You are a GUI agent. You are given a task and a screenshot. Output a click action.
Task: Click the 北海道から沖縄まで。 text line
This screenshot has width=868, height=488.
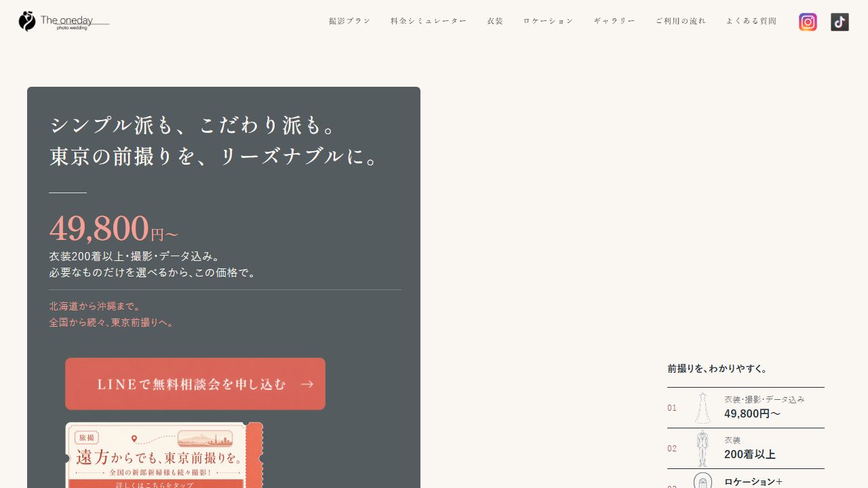(96, 306)
